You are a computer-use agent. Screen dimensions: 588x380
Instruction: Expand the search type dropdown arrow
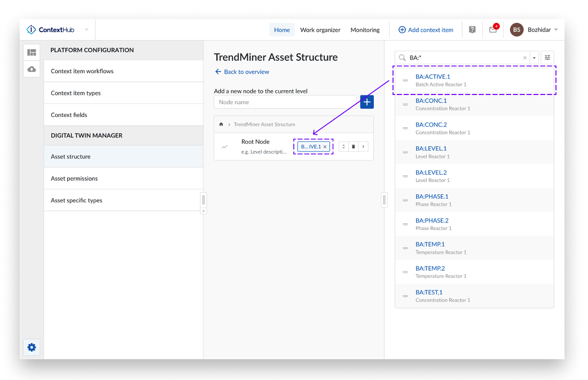click(534, 58)
